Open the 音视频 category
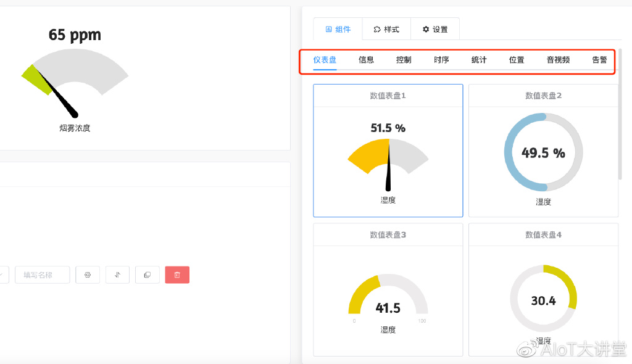 click(x=558, y=60)
